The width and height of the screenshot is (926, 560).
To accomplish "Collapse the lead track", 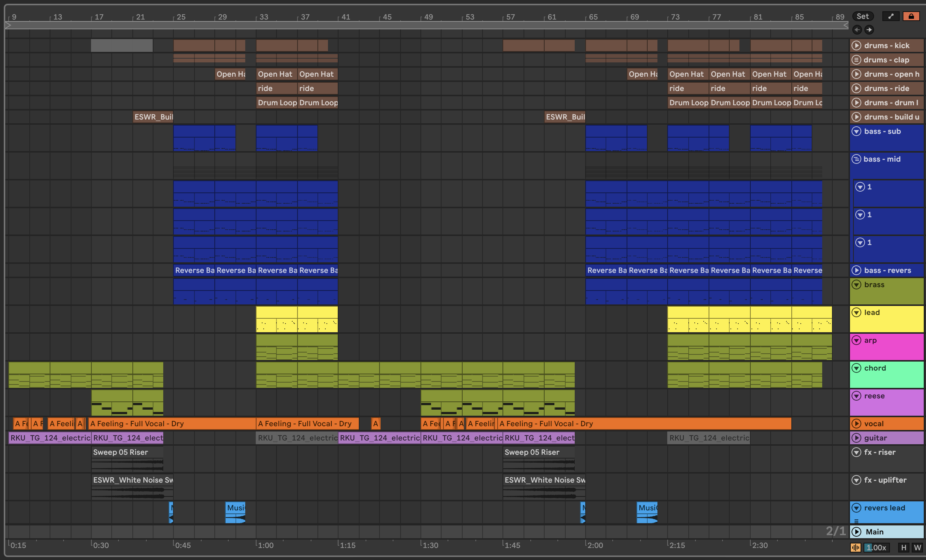I will point(856,312).
